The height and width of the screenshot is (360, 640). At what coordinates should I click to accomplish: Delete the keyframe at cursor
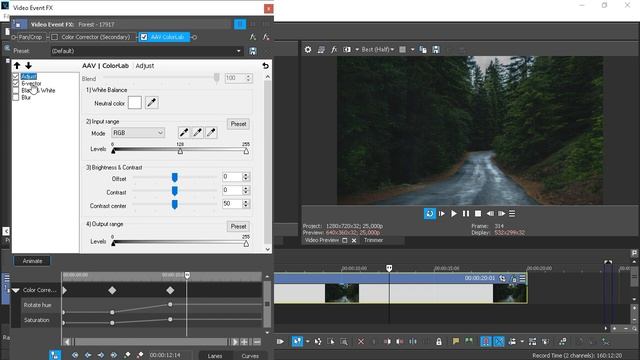coord(140,355)
